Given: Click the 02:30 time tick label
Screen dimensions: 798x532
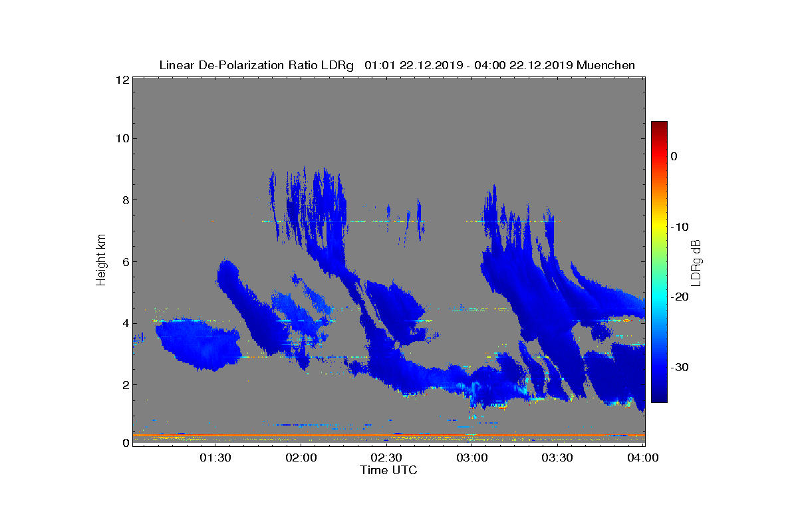Looking at the screenshot, I should 386,458.
